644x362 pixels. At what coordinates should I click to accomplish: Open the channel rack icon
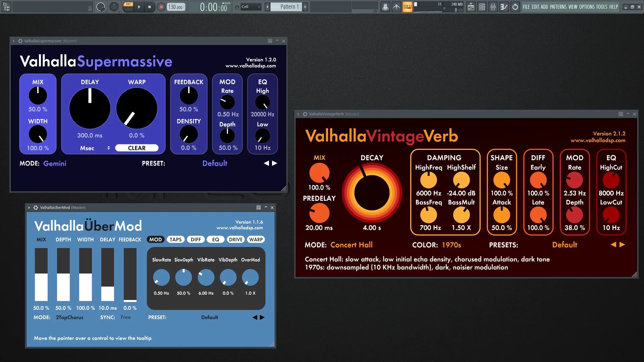click(x=482, y=7)
